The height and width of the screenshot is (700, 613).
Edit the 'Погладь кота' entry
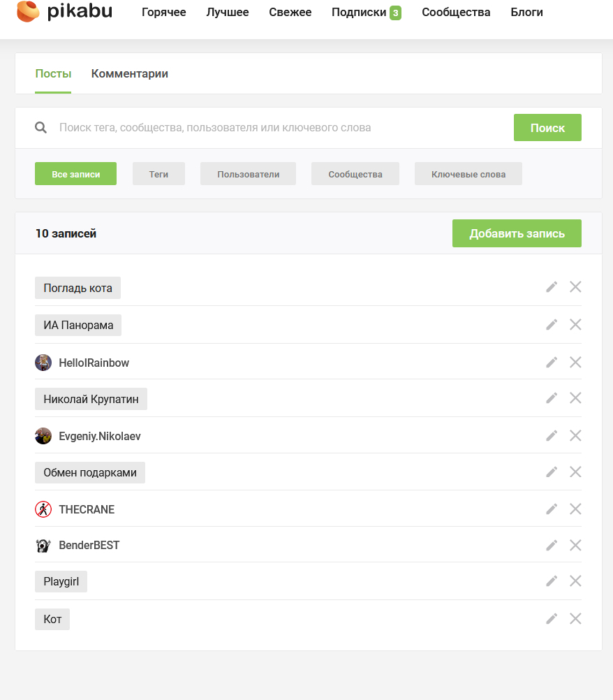(x=552, y=287)
